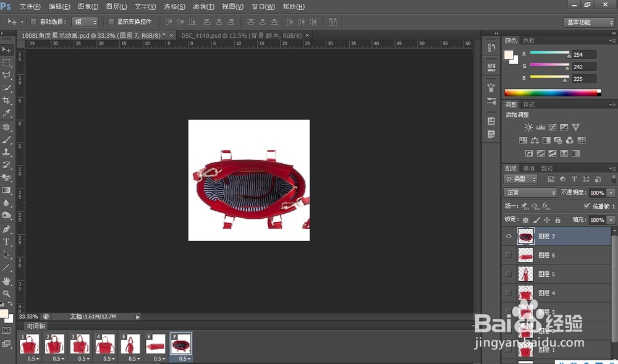Select the Pen tool
The width and height of the screenshot is (618, 364).
[x=7, y=229]
